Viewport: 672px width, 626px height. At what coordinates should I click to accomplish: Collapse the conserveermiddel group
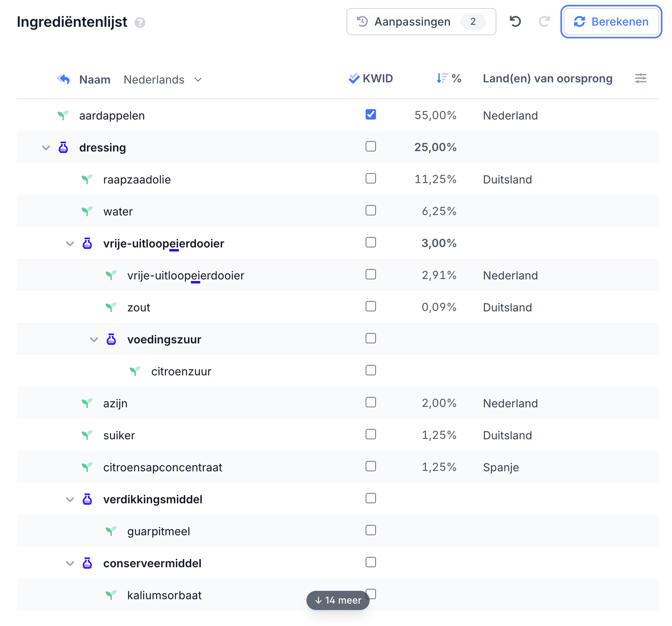[x=70, y=564]
